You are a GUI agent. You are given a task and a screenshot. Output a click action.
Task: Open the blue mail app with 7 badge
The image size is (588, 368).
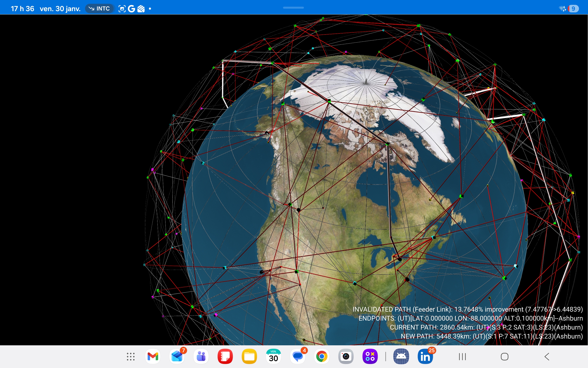click(177, 357)
